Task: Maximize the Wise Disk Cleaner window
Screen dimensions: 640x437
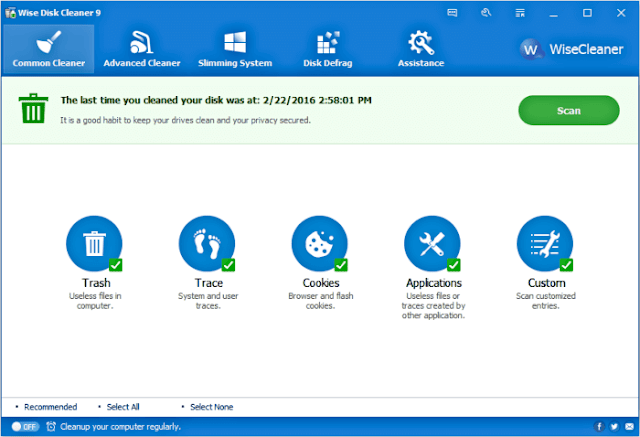Action: click(x=587, y=13)
